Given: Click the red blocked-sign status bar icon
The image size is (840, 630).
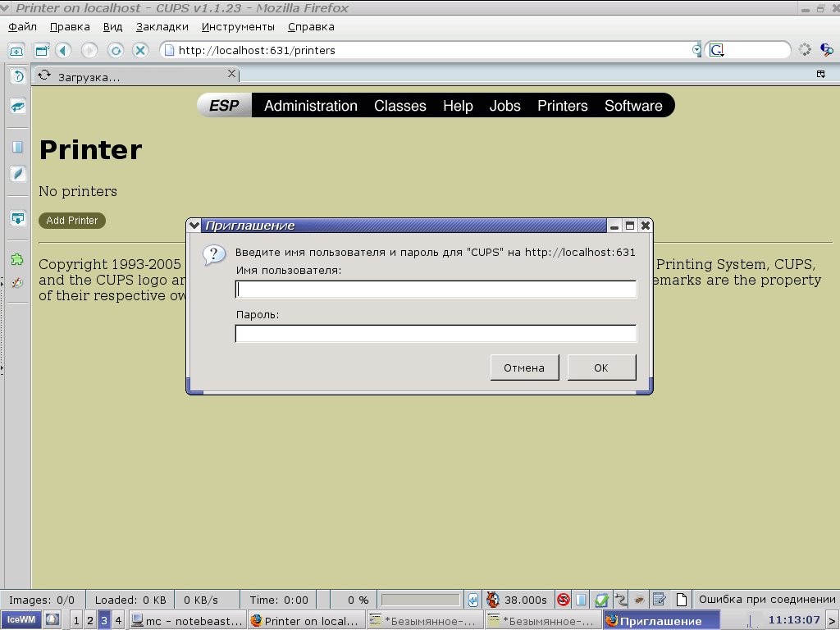Looking at the screenshot, I should tap(563, 600).
